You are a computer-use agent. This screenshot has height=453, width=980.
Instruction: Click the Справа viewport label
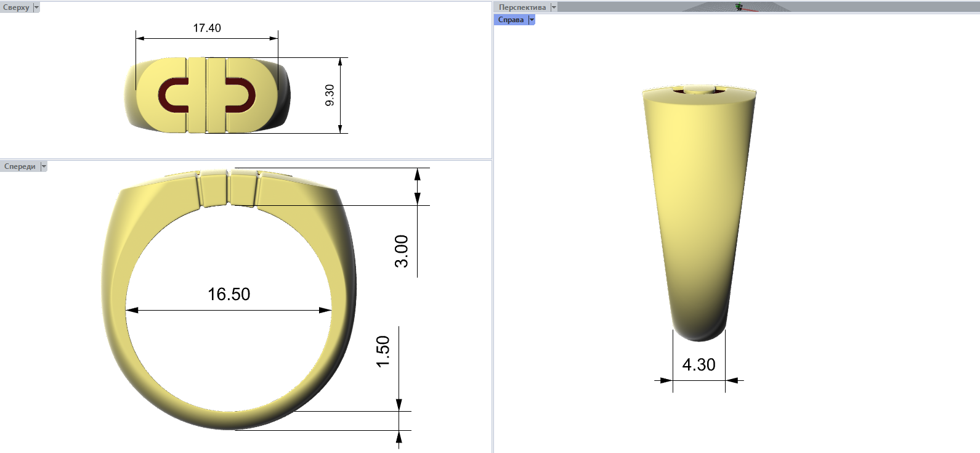tap(511, 20)
